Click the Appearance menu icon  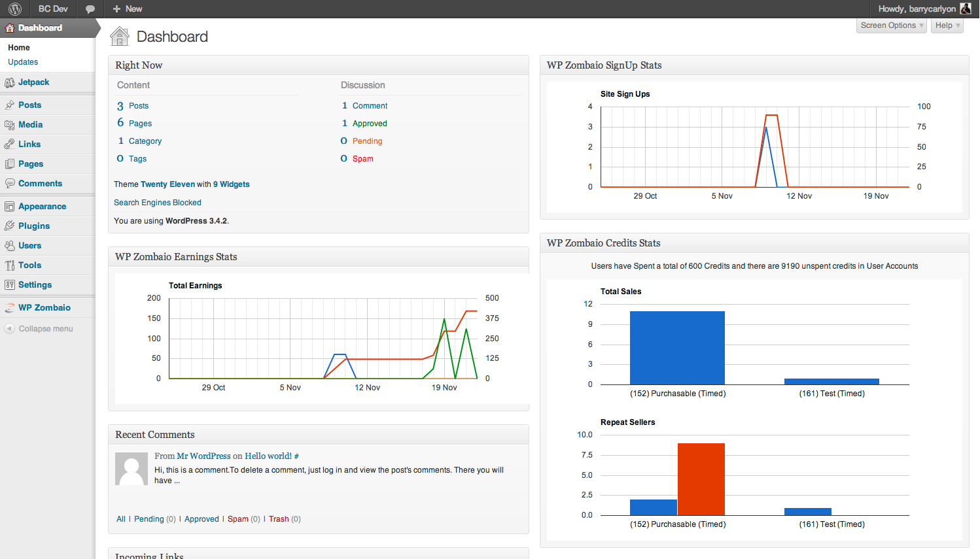10,207
